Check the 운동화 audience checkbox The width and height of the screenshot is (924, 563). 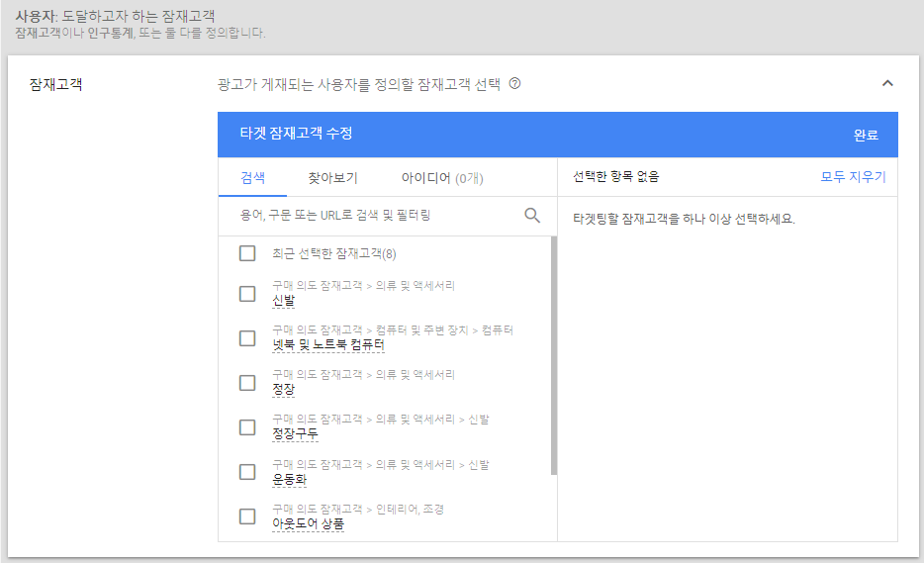(x=247, y=472)
